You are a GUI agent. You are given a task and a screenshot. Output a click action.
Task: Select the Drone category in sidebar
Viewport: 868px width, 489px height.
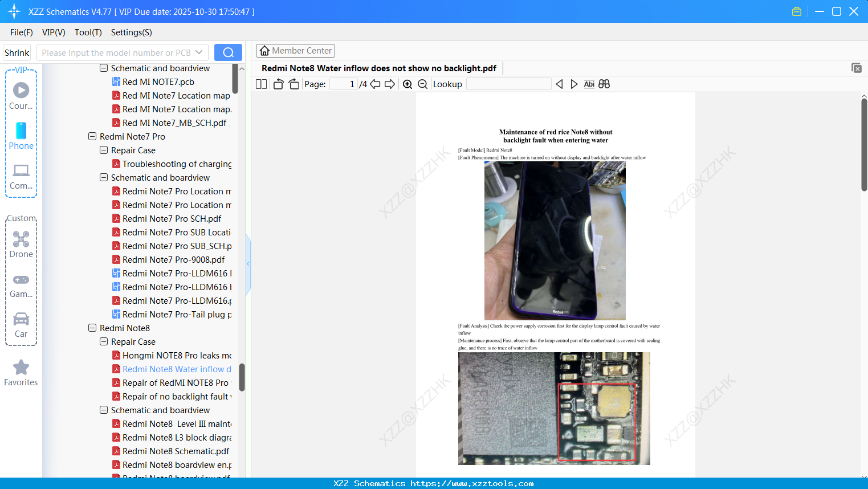(21, 245)
